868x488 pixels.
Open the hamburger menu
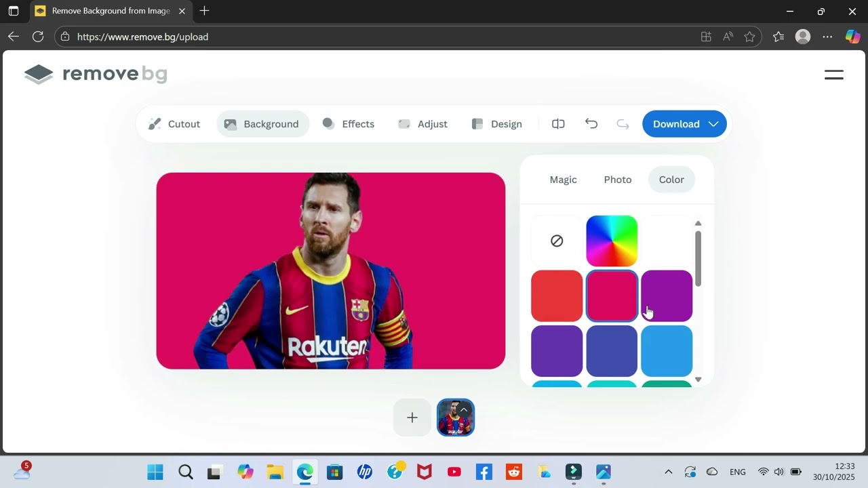(x=834, y=75)
